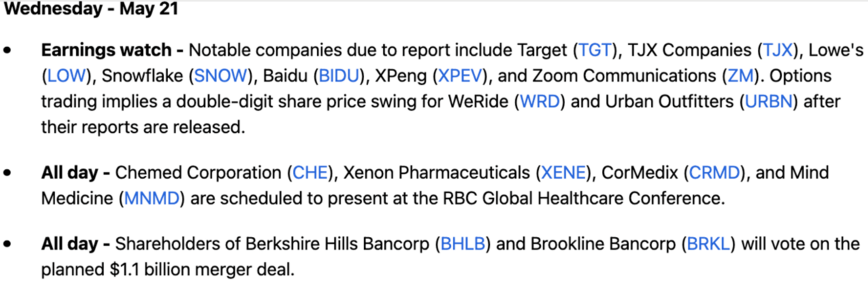The height and width of the screenshot is (290, 868).
Task: Click the CHE ticker for Chemed Corporation
Action: 310,173
